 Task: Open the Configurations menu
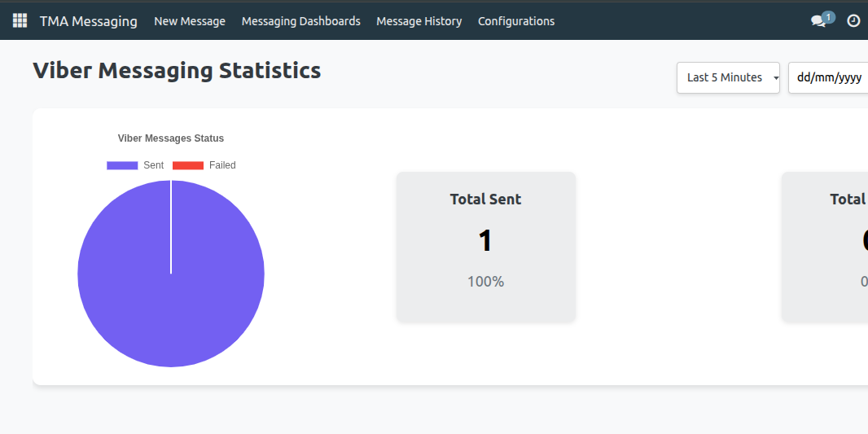pyautogui.click(x=516, y=21)
